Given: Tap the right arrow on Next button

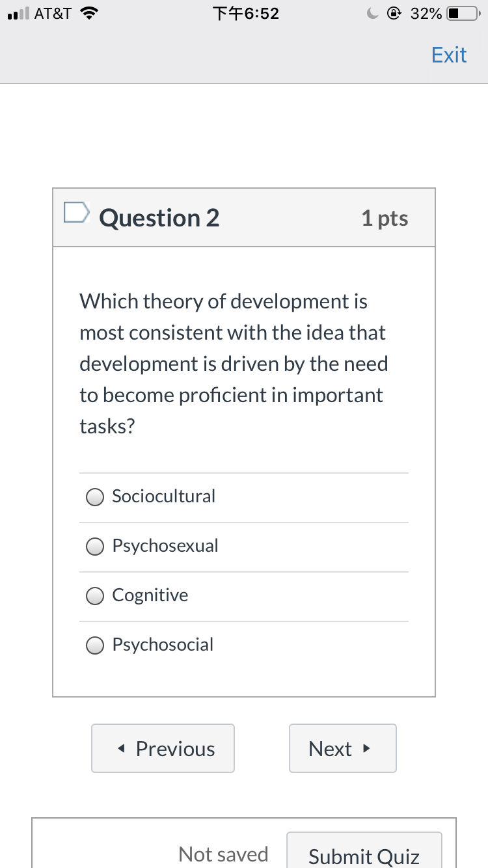Looking at the screenshot, I should (367, 749).
